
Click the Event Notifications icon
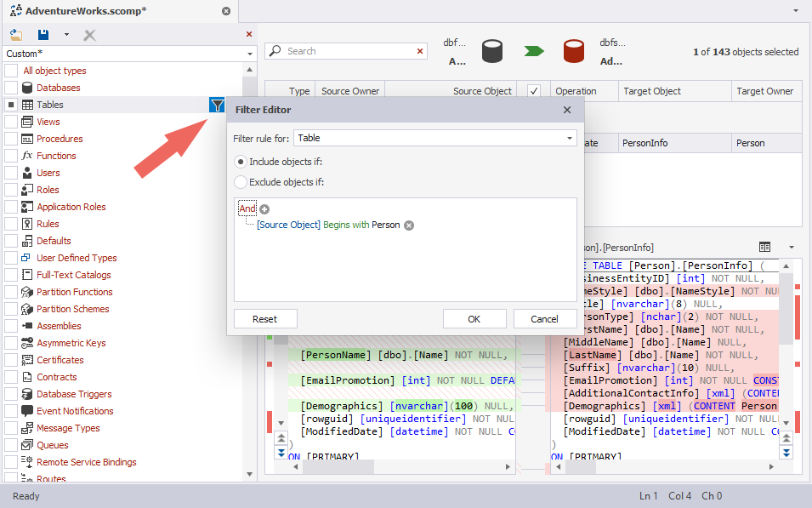click(x=27, y=411)
